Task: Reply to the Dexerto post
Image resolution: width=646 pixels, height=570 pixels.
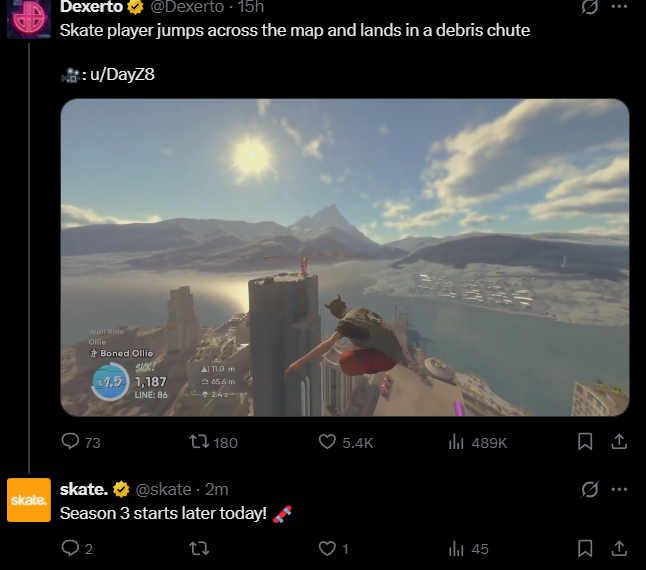Action: (81, 442)
